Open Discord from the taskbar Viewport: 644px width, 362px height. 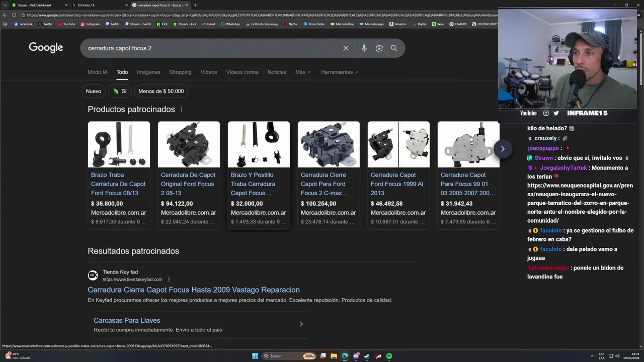click(x=356, y=356)
